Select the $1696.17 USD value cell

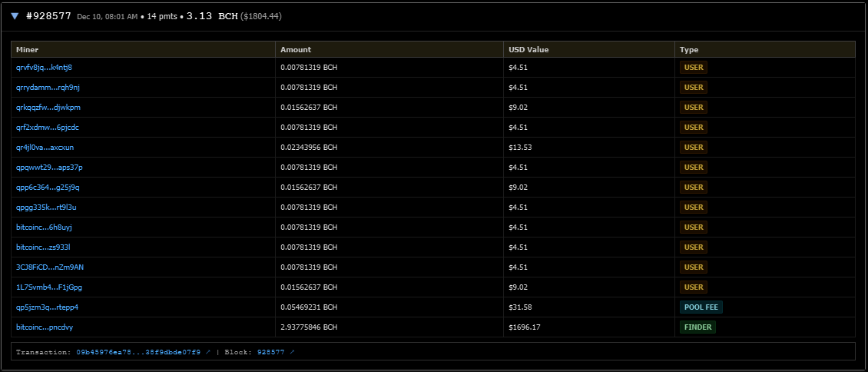(x=589, y=327)
